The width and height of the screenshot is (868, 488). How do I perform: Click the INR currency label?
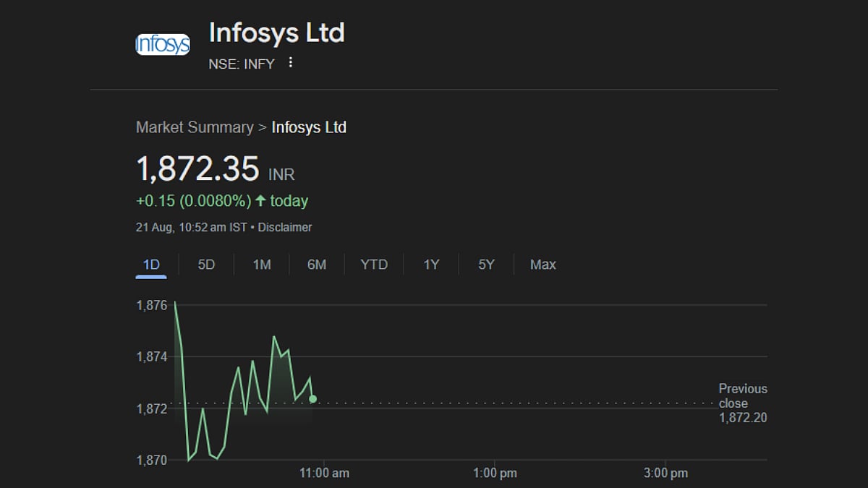coord(281,175)
